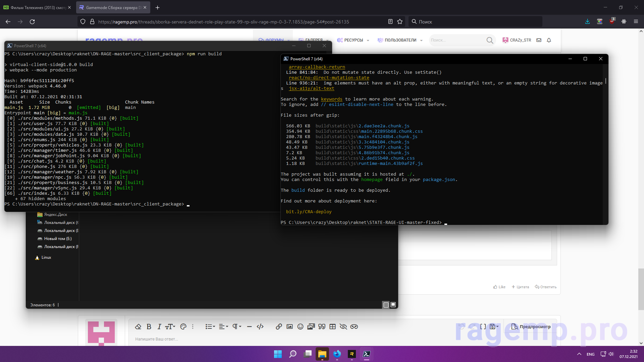The width and height of the screenshot is (644, 362).
Task: Open the text alignment dropdown
Action: tap(223, 326)
